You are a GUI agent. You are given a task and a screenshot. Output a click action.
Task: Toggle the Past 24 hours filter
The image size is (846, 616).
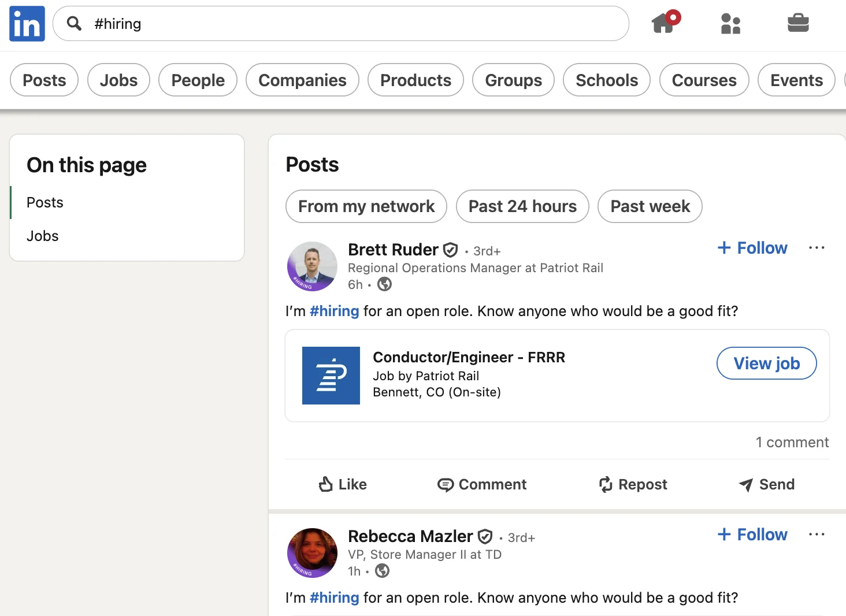click(x=522, y=206)
